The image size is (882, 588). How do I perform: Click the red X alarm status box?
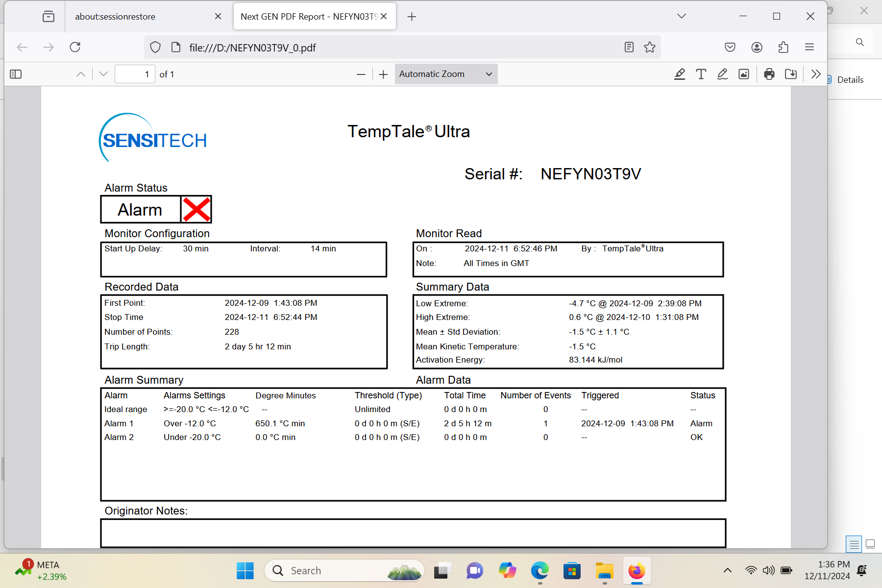196,210
